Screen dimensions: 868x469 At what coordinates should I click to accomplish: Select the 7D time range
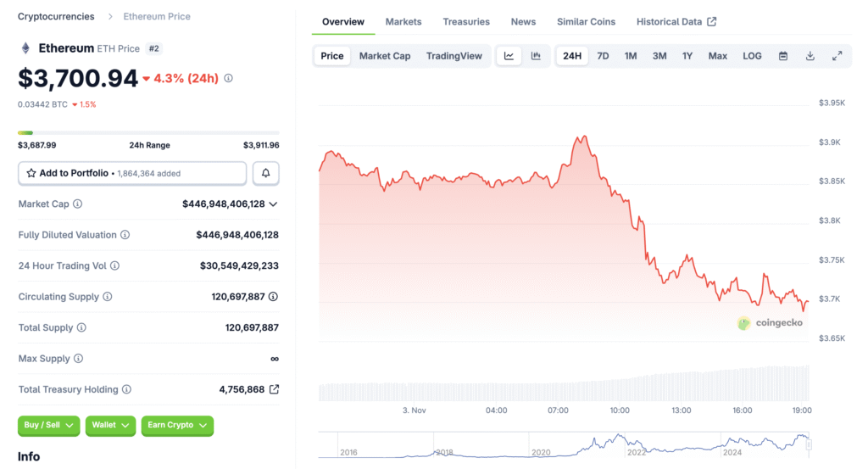pyautogui.click(x=603, y=56)
